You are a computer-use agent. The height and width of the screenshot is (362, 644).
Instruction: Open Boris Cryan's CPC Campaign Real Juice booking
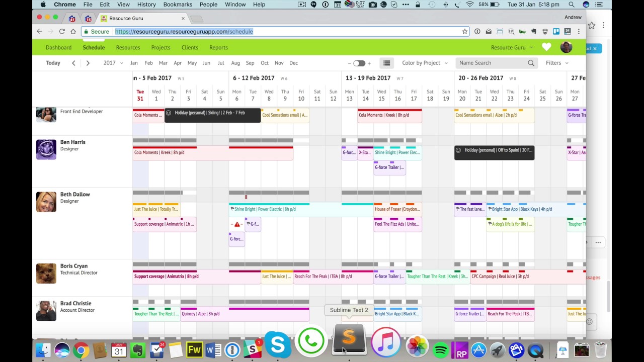[528, 276]
